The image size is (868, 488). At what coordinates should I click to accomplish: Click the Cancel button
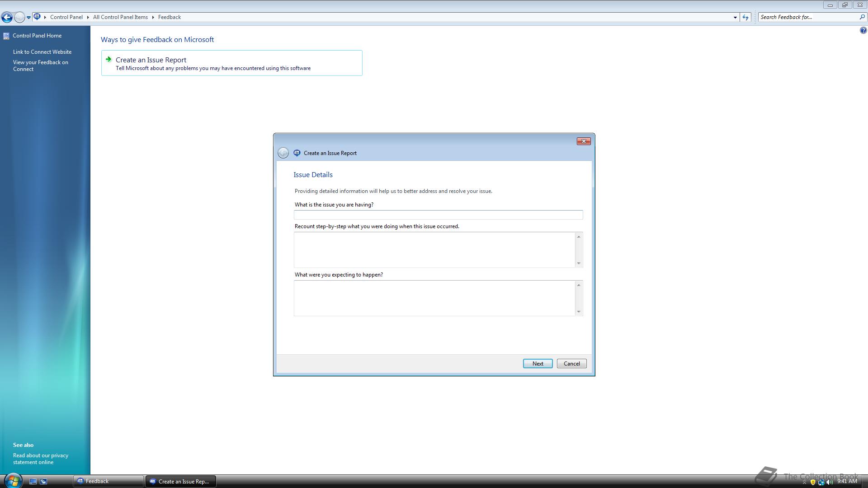pyautogui.click(x=571, y=364)
